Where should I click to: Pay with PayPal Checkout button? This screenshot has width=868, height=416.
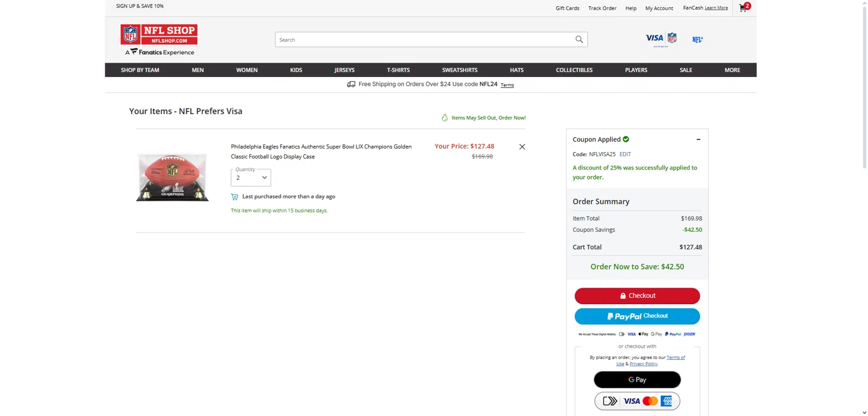[637, 316]
